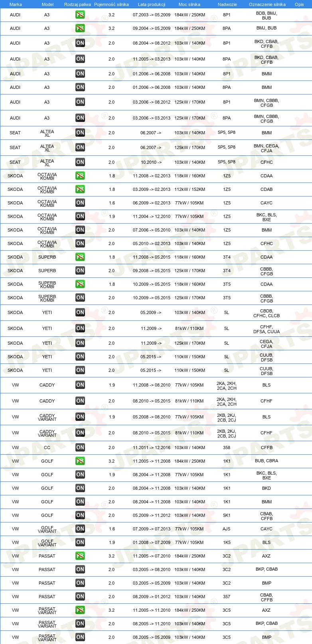
Task: Click the diesel ON icon in the Audi A3 8P1 BKD, CBAB, CFFB row
Action: click(80, 43)
